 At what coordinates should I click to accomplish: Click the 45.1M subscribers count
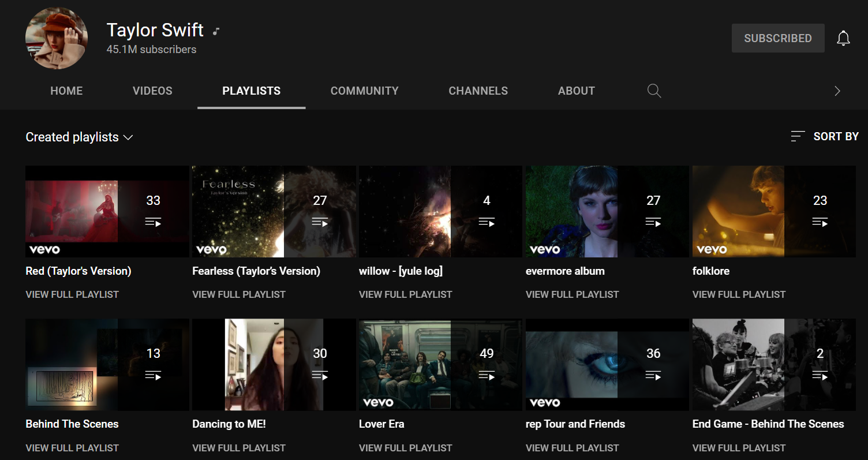click(x=151, y=50)
